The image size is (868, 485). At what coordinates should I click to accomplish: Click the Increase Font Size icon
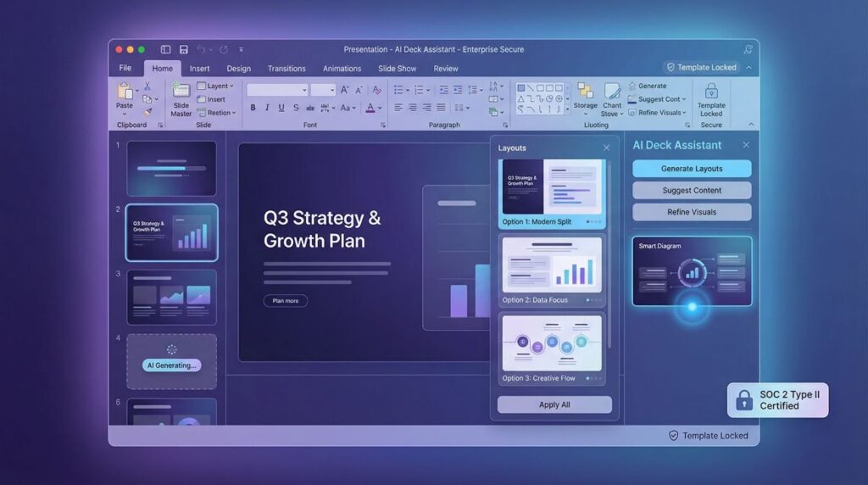pyautogui.click(x=344, y=90)
